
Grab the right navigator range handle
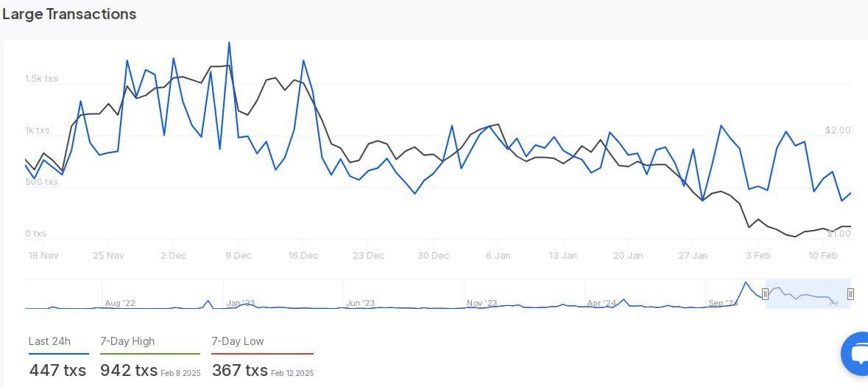[x=850, y=294]
